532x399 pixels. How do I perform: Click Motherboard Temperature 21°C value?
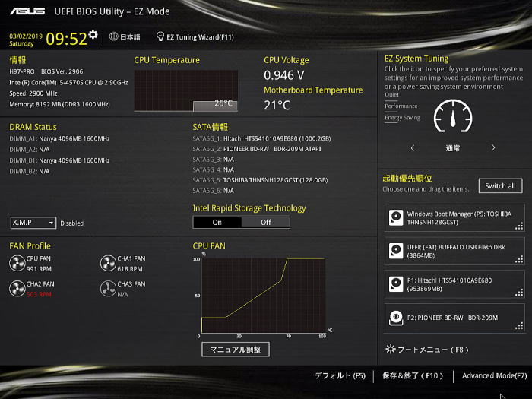277,106
